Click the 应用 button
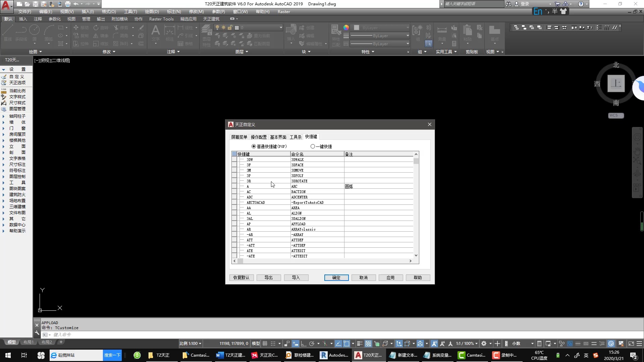Viewport: 644px width, 362px height. coord(391,278)
